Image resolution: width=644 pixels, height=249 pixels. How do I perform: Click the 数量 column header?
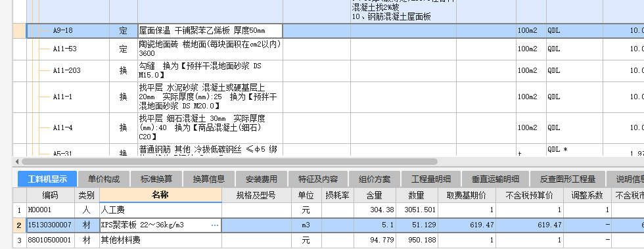click(417, 194)
